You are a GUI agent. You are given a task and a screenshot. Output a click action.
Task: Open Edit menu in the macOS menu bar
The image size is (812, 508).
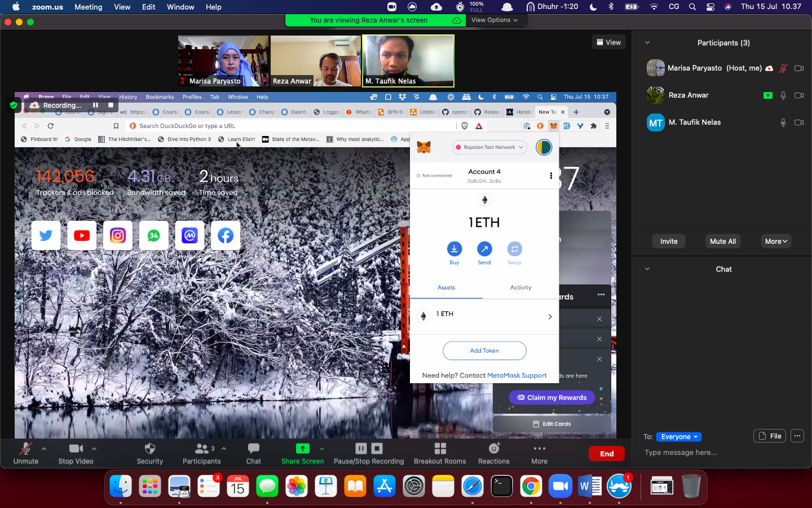pos(149,7)
